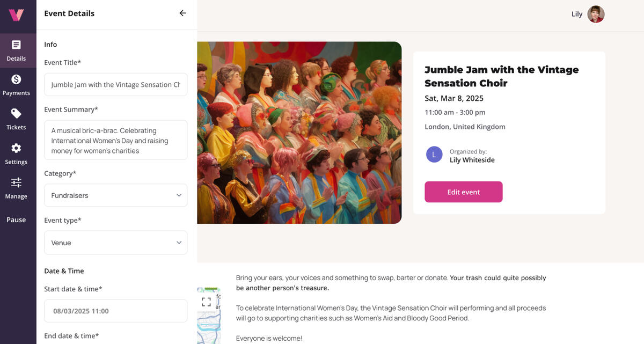Viewport: 644px width, 344px height.
Task: Open the Settings gear icon
Action: (x=16, y=153)
